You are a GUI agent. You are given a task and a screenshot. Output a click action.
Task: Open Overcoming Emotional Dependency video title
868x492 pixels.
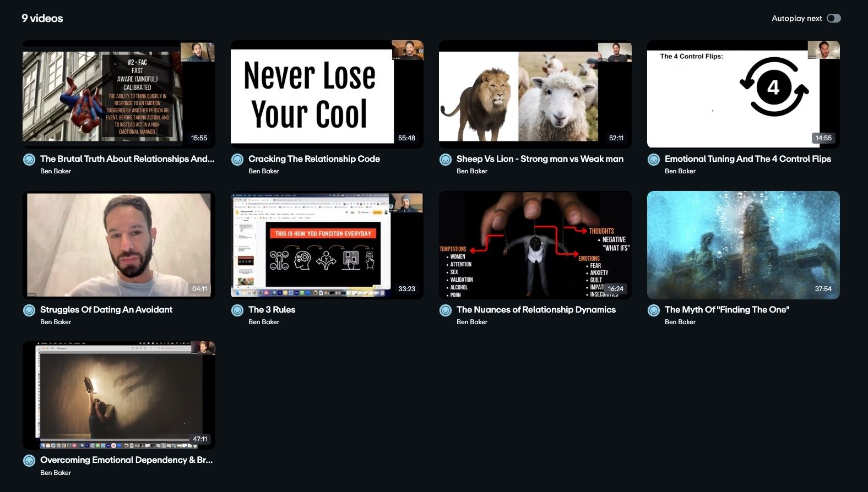coord(126,460)
